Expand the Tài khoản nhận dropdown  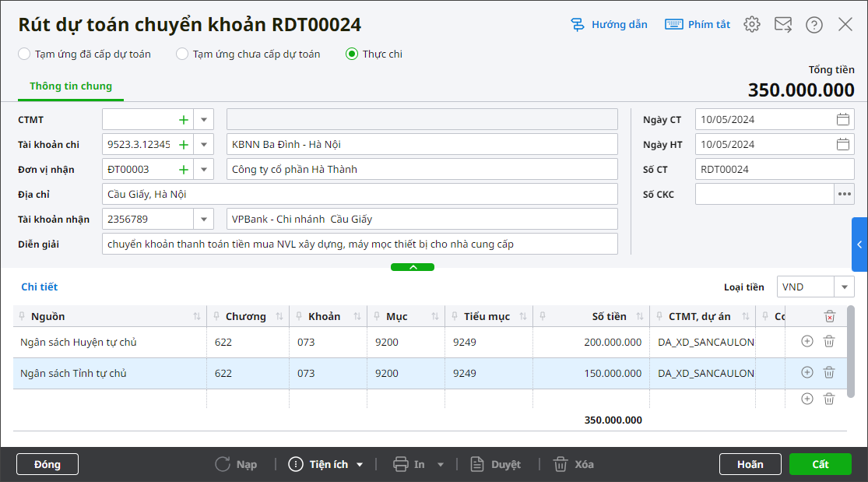point(204,220)
